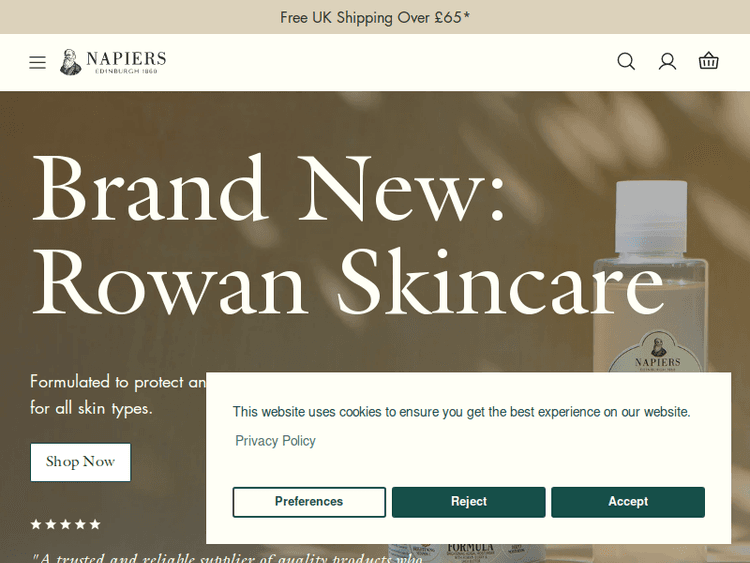750x563 pixels.
Task: Open the shopping basket icon
Action: click(x=708, y=61)
